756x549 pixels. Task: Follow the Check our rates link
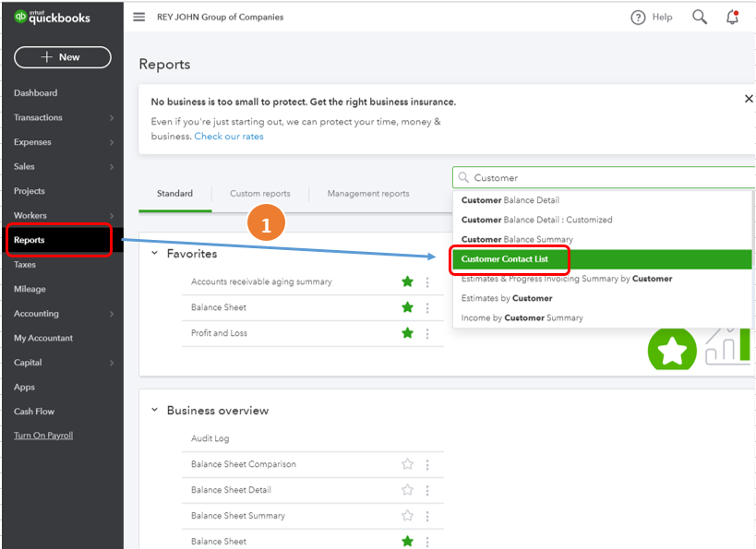[x=229, y=137]
